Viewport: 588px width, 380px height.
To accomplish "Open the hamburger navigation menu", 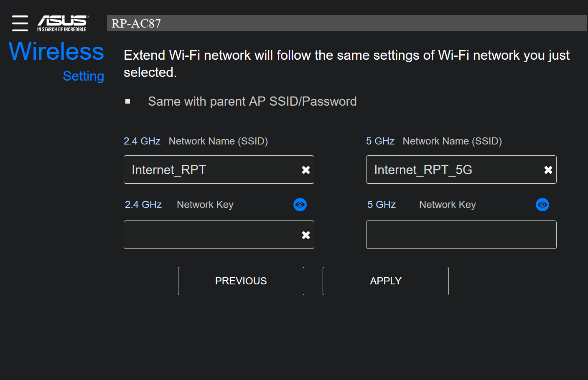I will [20, 23].
